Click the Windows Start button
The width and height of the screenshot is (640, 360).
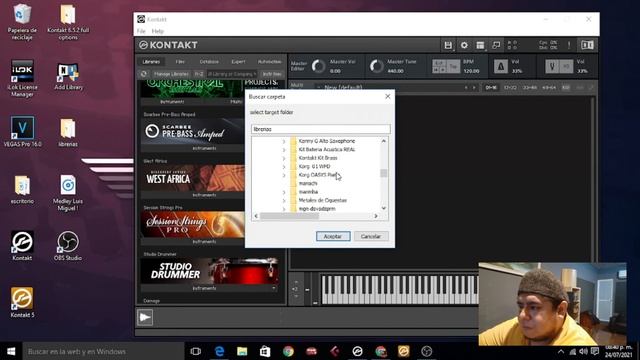pyautogui.click(x=11, y=351)
